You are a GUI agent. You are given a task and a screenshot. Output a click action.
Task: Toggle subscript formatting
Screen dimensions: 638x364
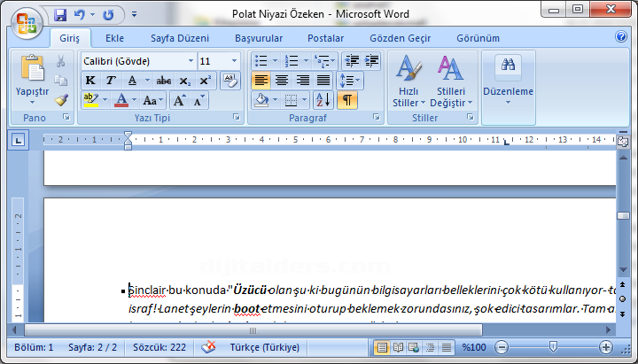point(184,81)
